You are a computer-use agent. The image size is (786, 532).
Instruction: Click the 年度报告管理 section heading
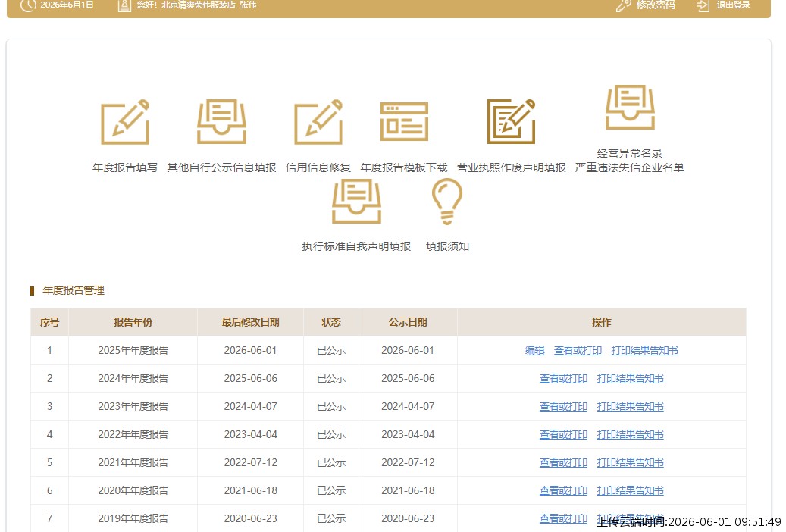74,291
